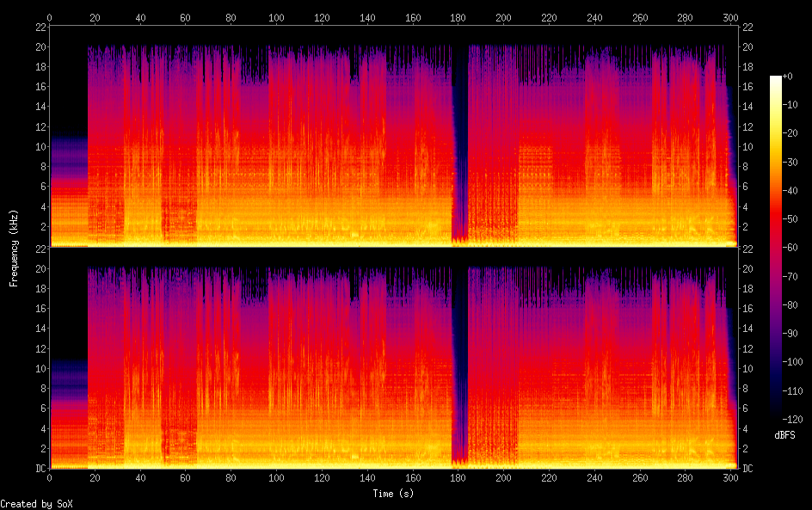Viewport: 812px width, 510px height.
Task: Click the 180 tick on the bottom time axis
Action: coord(458,478)
